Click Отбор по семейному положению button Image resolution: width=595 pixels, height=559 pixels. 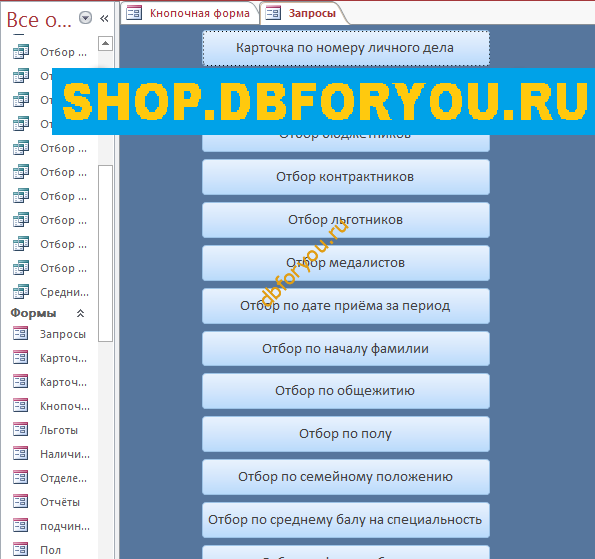(346, 477)
